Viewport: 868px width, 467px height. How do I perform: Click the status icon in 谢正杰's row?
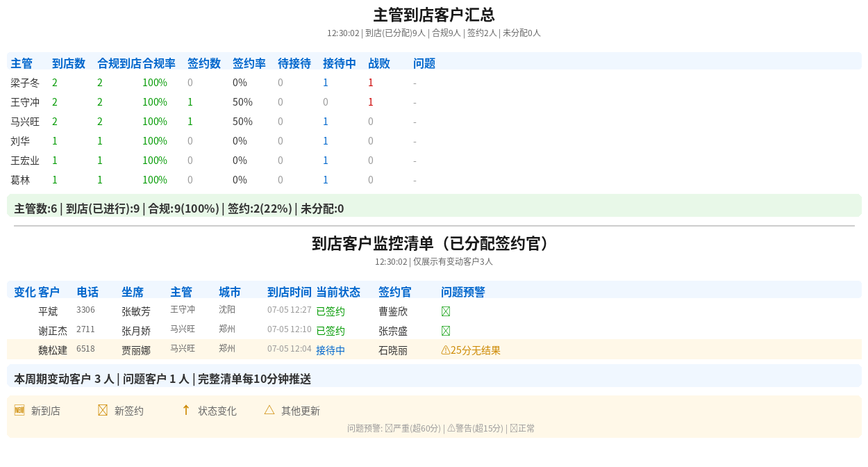click(446, 331)
